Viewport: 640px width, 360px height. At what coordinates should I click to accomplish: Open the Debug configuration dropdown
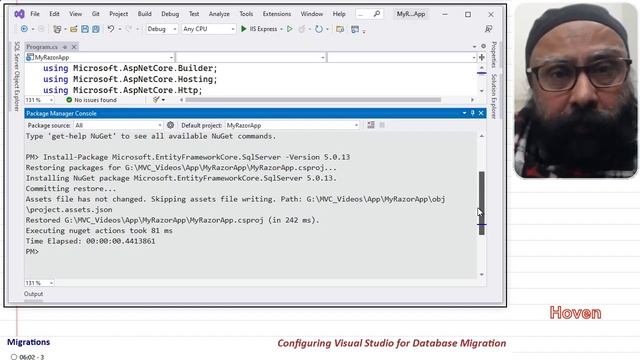tap(162, 29)
